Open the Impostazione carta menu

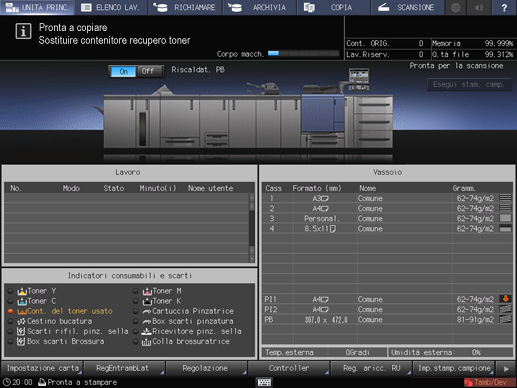click(42, 368)
